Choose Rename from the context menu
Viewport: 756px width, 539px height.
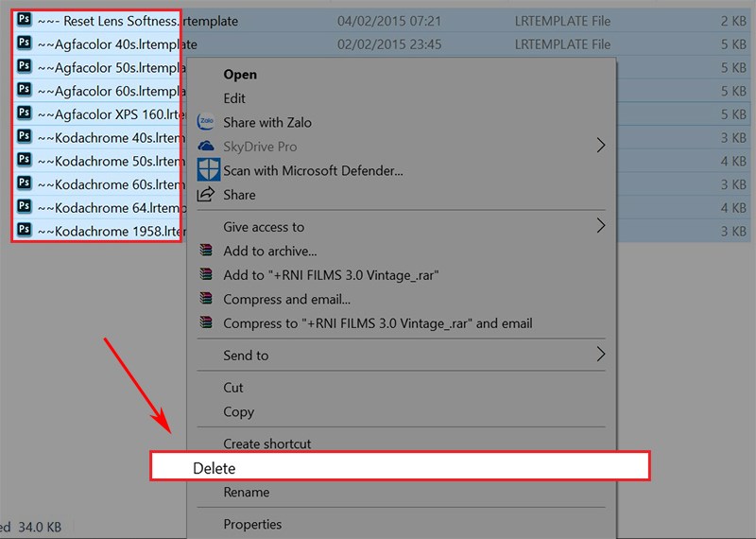click(247, 493)
